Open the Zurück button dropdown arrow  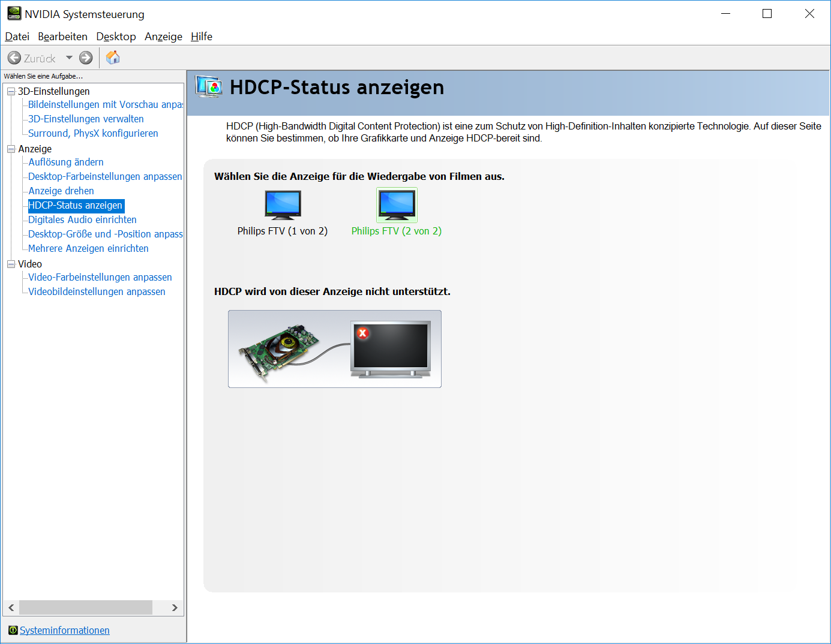[68, 58]
